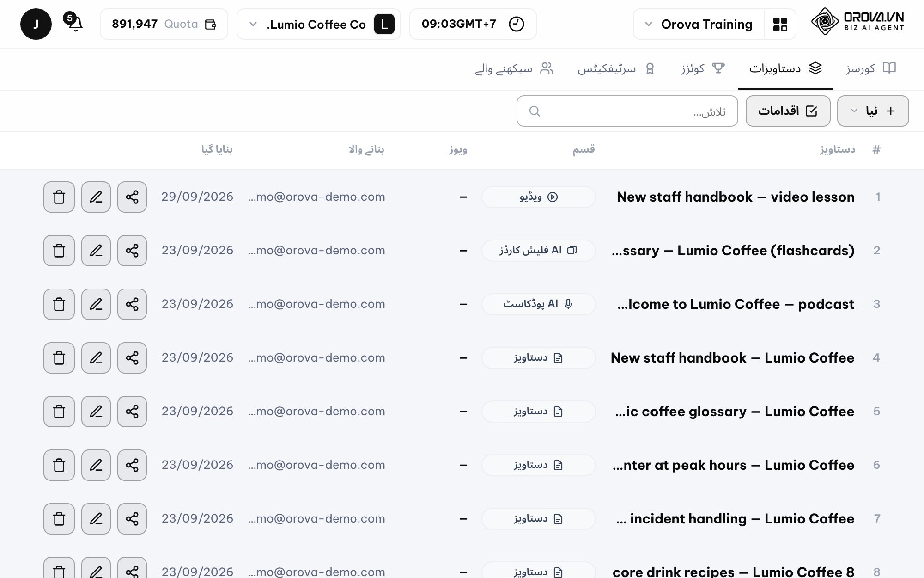Focus the تلاش search field
The image size is (924, 578).
pos(627,111)
